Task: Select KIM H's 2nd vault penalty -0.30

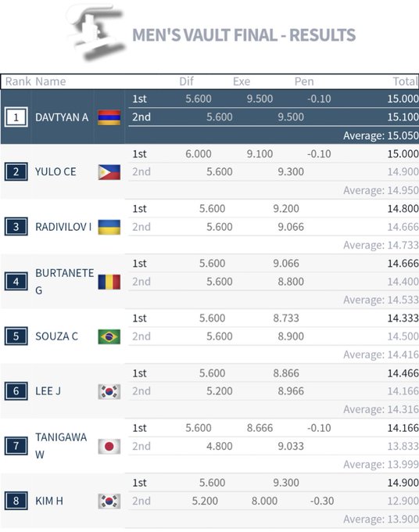Action: pos(322,501)
